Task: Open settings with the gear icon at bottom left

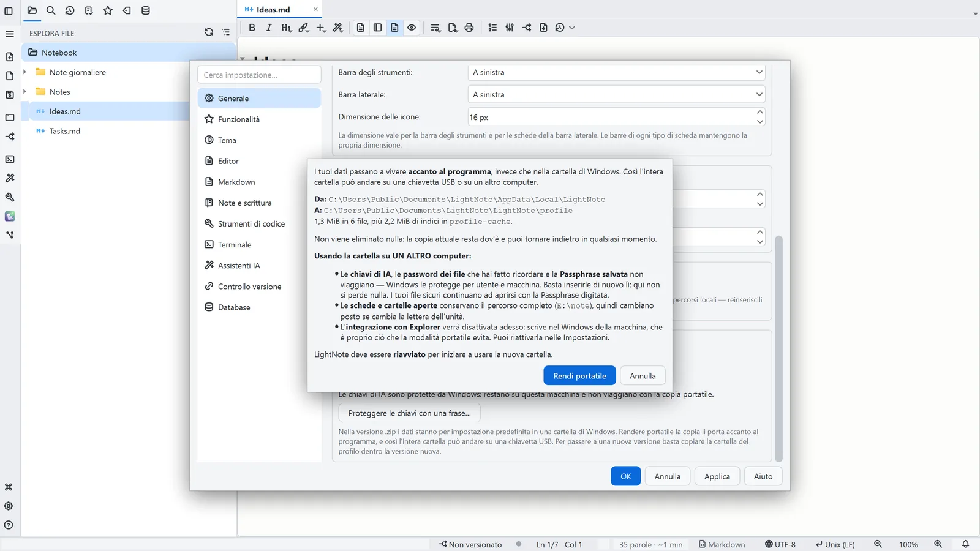Action: click(9, 506)
